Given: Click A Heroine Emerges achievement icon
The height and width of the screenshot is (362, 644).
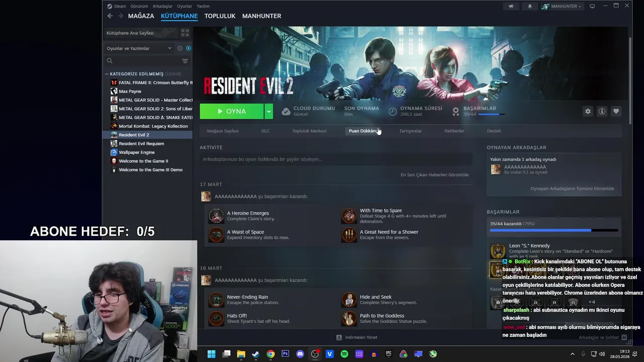Looking at the screenshot, I should [216, 216].
